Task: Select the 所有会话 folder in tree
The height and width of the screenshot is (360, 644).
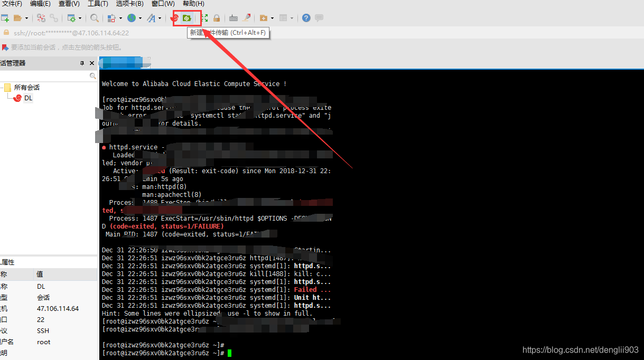Action: [x=26, y=88]
